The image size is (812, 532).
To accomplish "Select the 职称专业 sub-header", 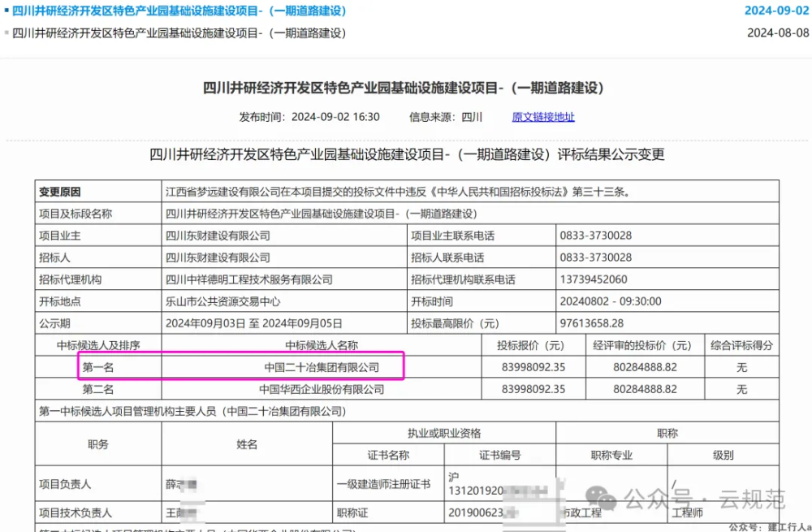I will point(611,456).
